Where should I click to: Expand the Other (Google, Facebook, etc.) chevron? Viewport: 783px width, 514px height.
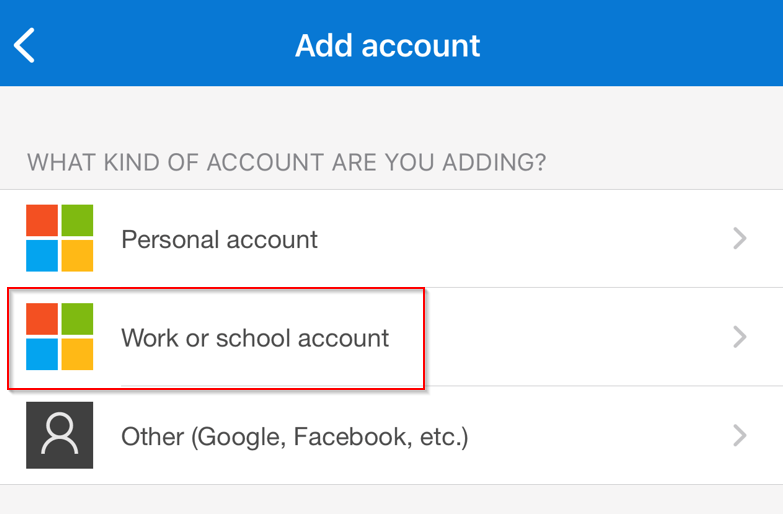pos(740,435)
